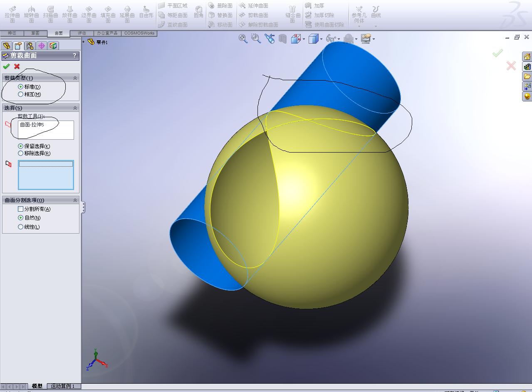
Task: Switch to the COSMOSWorks tab
Action: point(139,33)
